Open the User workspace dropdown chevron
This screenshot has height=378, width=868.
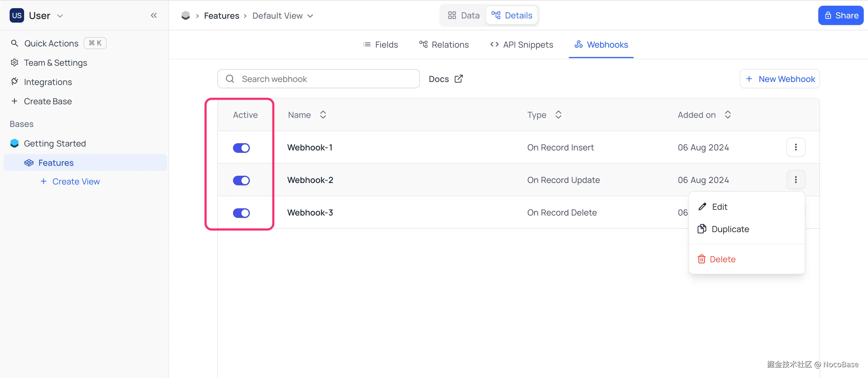pos(60,16)
